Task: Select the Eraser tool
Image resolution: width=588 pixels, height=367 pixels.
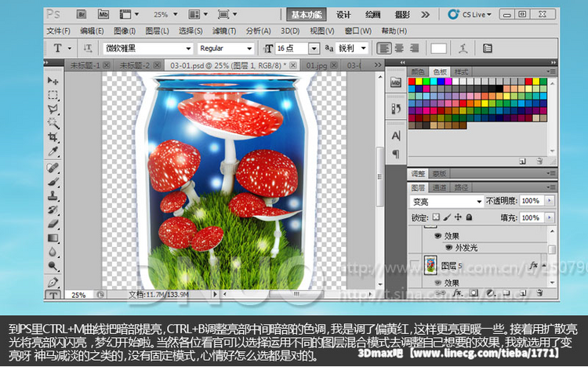Action: coord(53,223)
